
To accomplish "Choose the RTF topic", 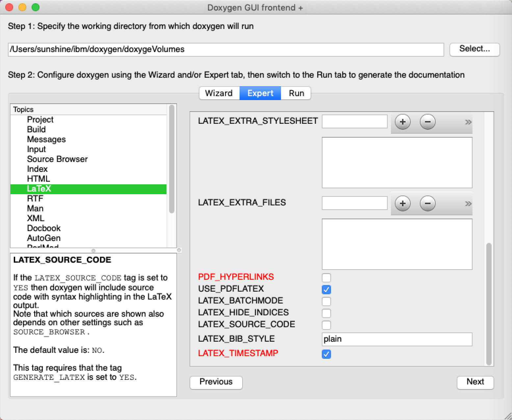I will coord(89,198).
